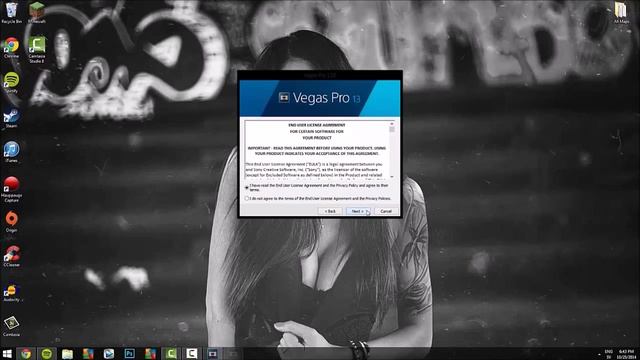This screenshot has height=360, width=640.
Task: Select the Hauppauge Capture desktop shortcut
Action: point(11,189)
